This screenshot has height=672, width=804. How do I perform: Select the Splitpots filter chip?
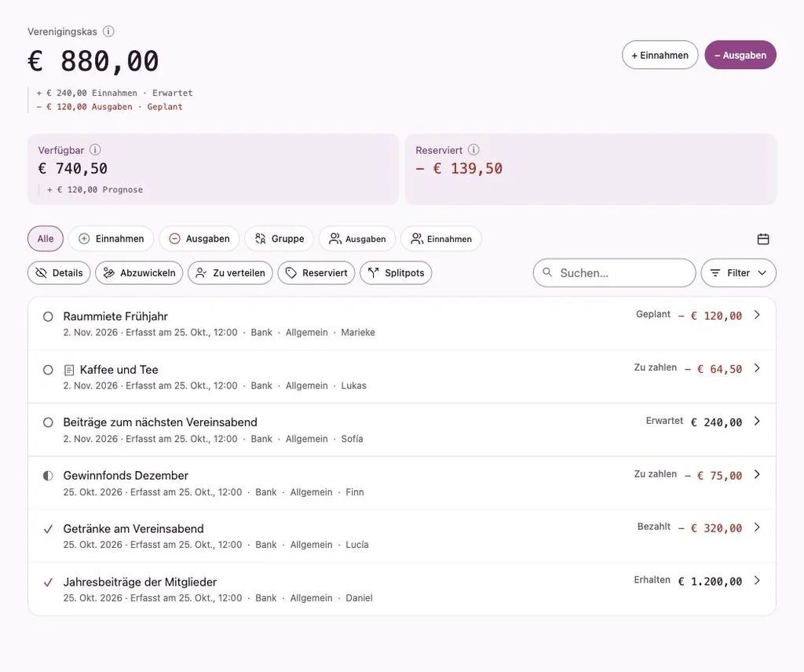point(396,272)
